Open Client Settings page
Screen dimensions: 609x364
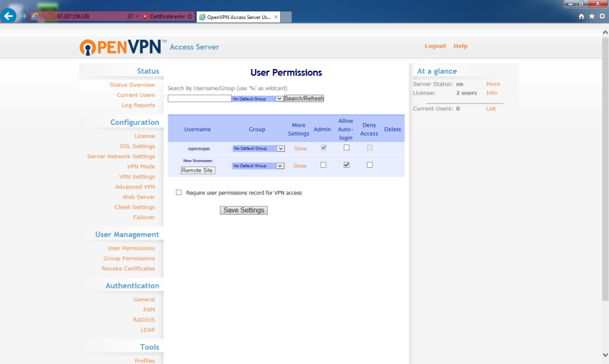134,207
